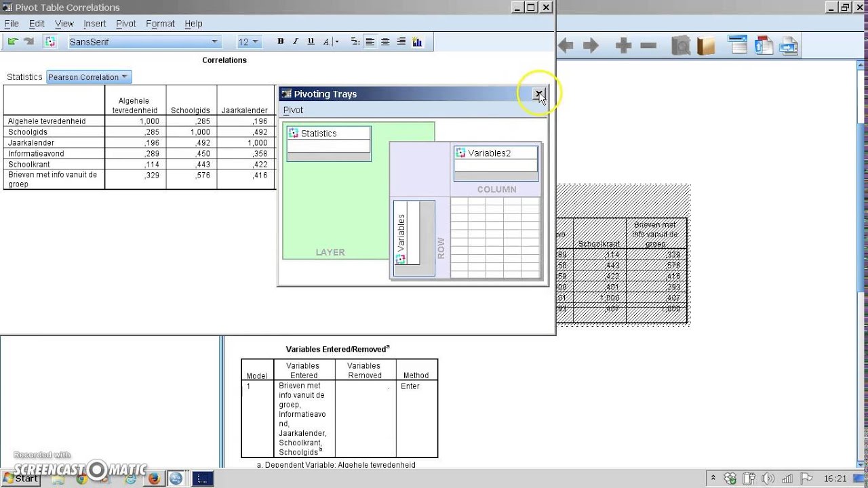Click the document with right arrow icon
The height and width of the screenshot is (488, 868).
789,45
